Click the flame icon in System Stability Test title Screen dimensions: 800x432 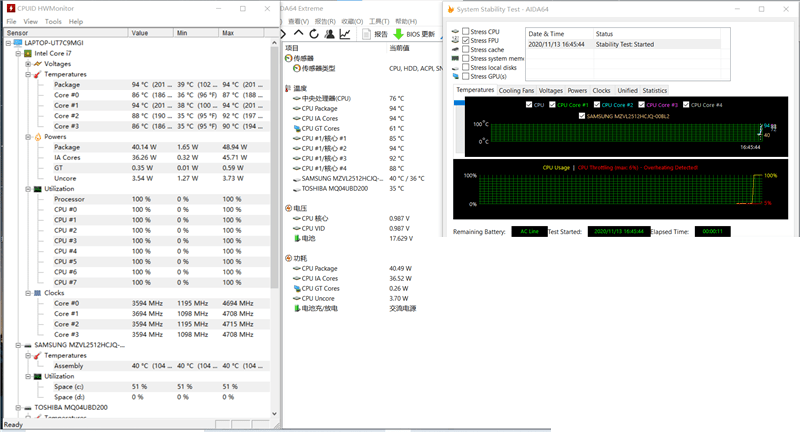[451, 9]
